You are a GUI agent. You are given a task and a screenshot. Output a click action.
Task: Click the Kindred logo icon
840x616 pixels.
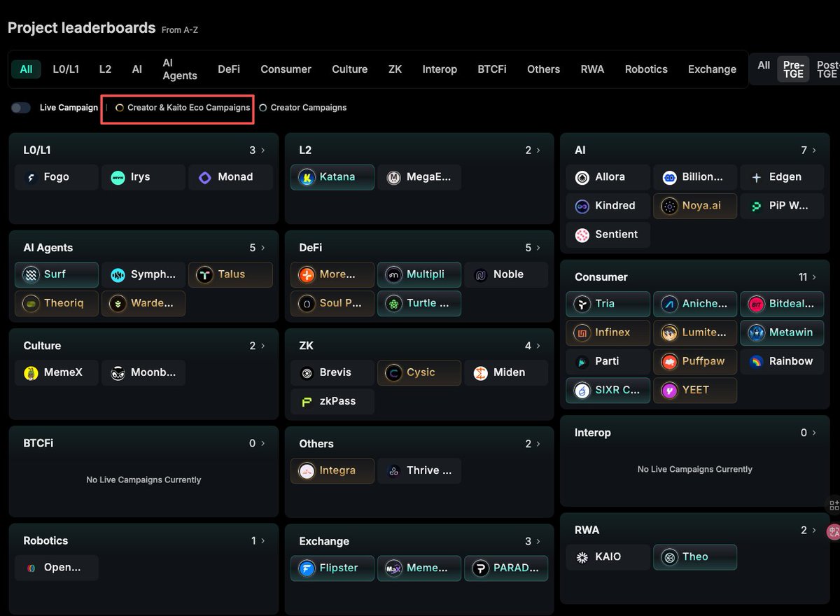click(582, 206)
